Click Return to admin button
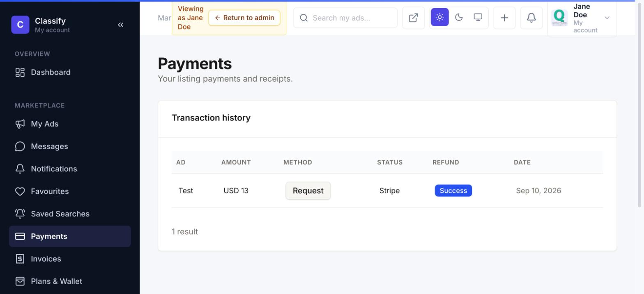644x294 pixels. pos(244,18)
